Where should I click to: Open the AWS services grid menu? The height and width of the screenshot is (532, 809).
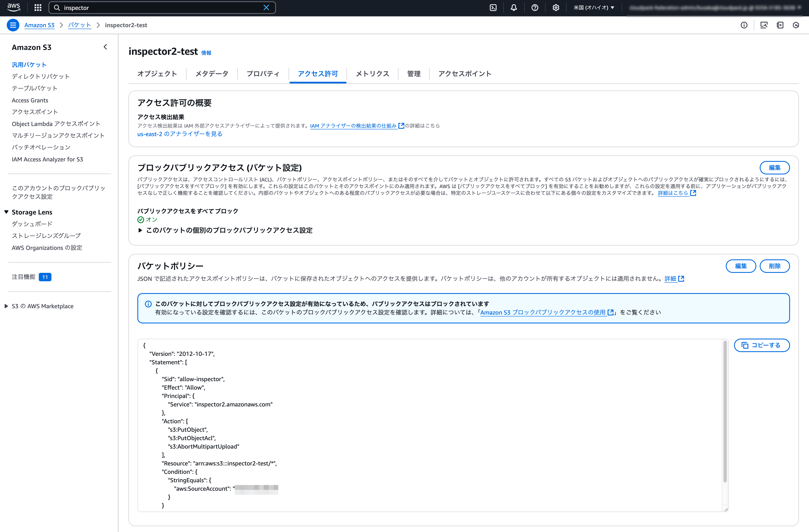[37, 7]
